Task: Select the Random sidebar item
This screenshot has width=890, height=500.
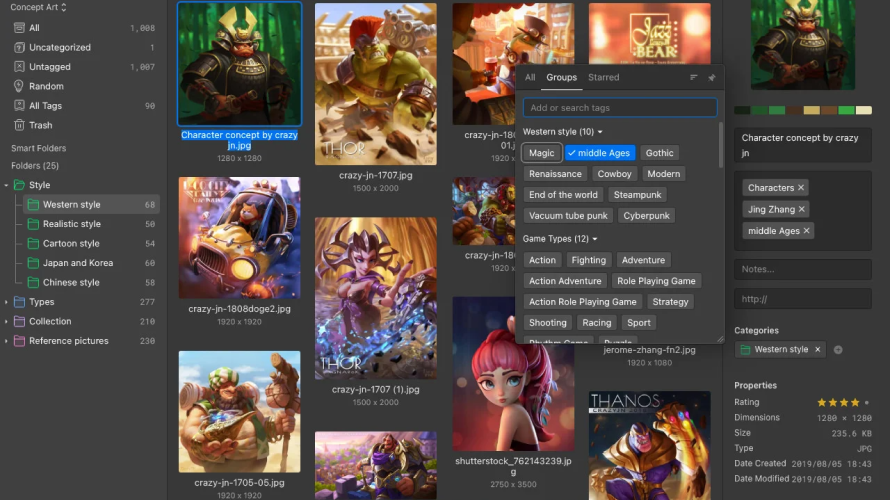Action: (46, 86)
